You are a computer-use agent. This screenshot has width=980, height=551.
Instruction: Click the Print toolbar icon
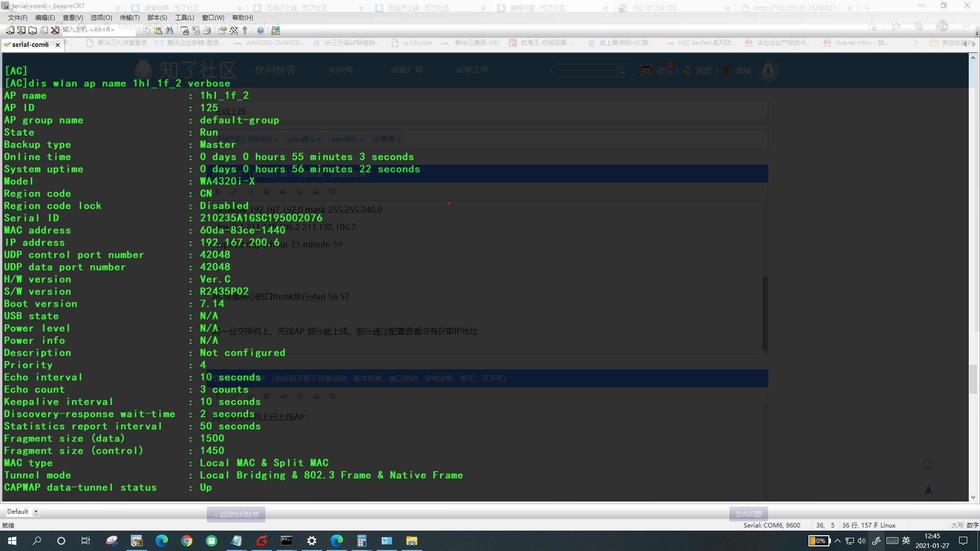click(207, 31)
